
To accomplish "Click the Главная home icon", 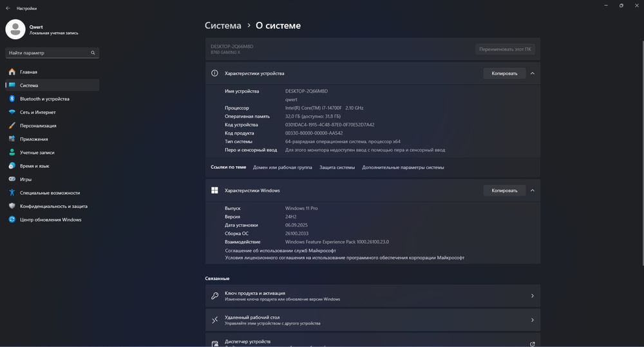I will tap(12, 72).
